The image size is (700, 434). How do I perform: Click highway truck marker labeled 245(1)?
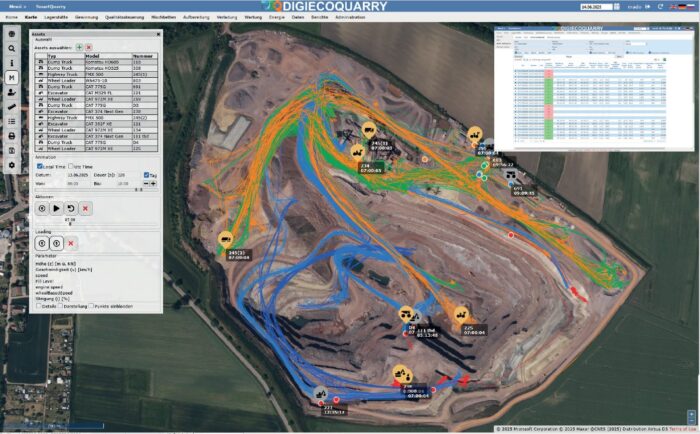(369, 130)
